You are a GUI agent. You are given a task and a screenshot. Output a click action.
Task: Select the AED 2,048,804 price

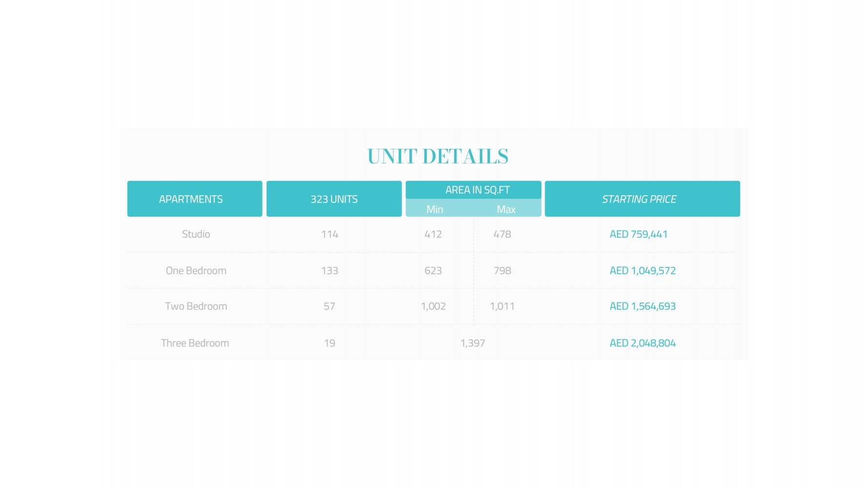point(642,343)
